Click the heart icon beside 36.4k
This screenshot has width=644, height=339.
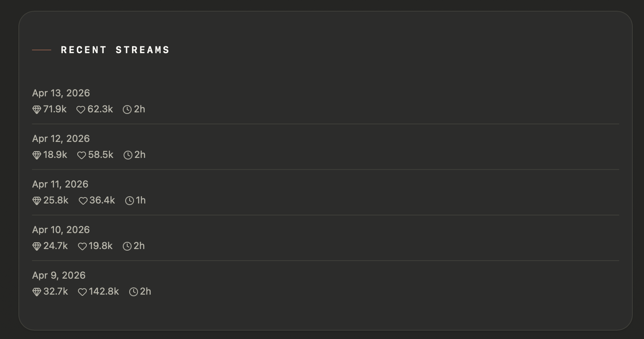pos(83,201)
